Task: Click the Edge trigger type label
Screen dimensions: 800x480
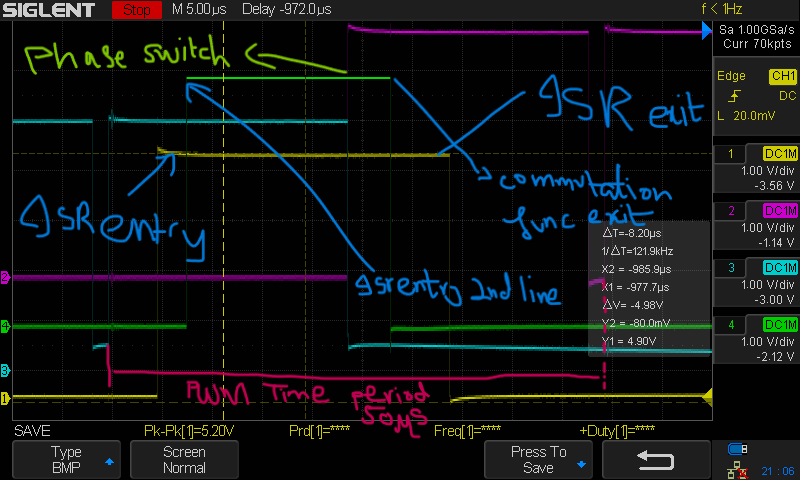Action: (x=731, y=76)
